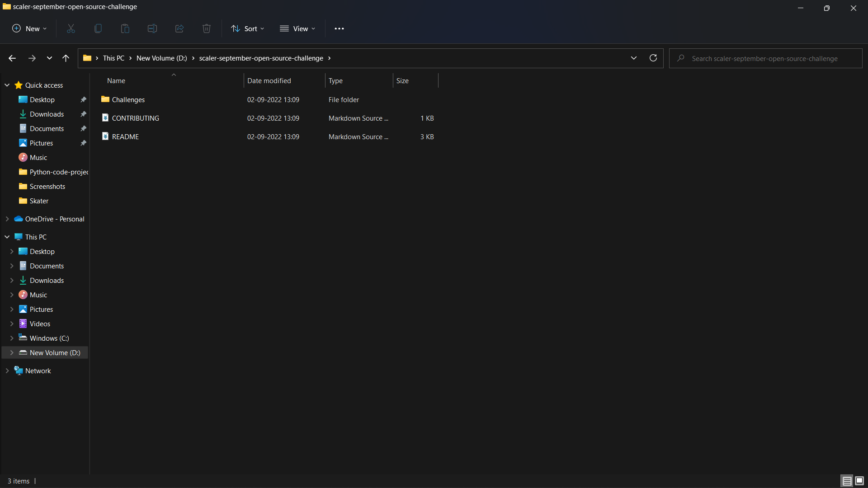
Task: Open the Sort menu
Action: [248, 28]
